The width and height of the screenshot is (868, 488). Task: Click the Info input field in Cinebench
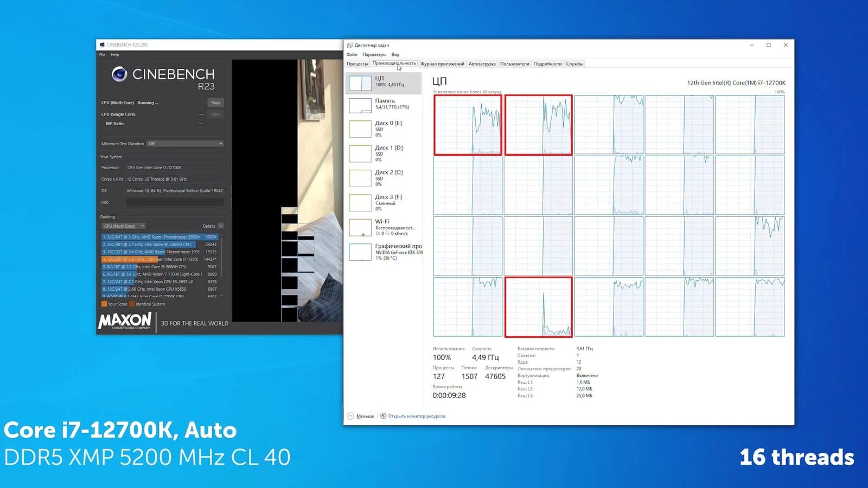point(175,202)
